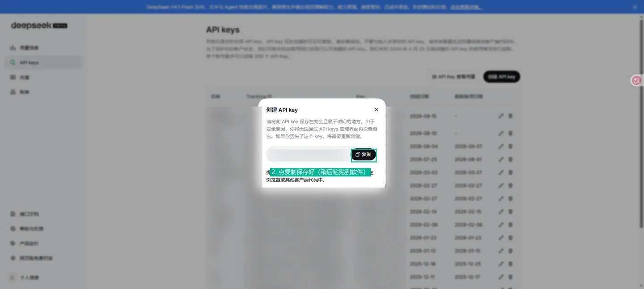
Task: Click the Tracking ID column header
Action: (x=259, y=96)
